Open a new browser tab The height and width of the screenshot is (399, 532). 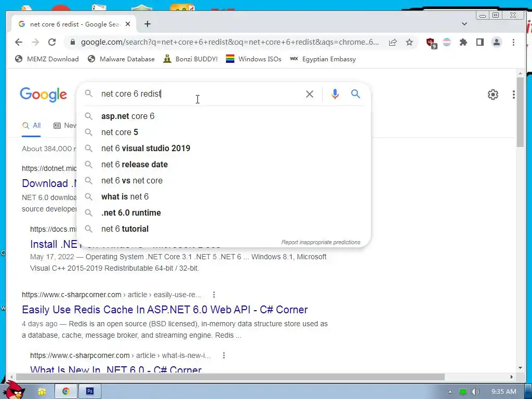147,24
